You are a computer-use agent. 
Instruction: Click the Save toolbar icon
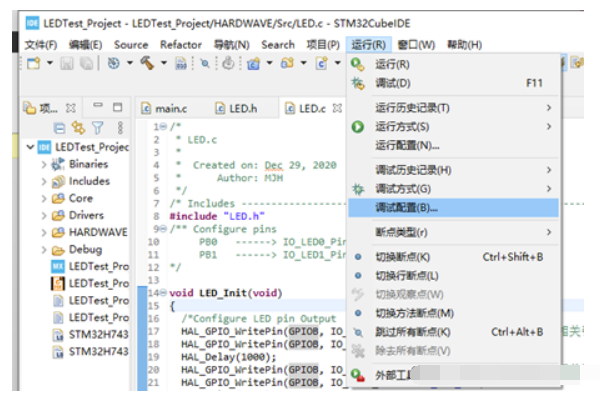(67, 63)
